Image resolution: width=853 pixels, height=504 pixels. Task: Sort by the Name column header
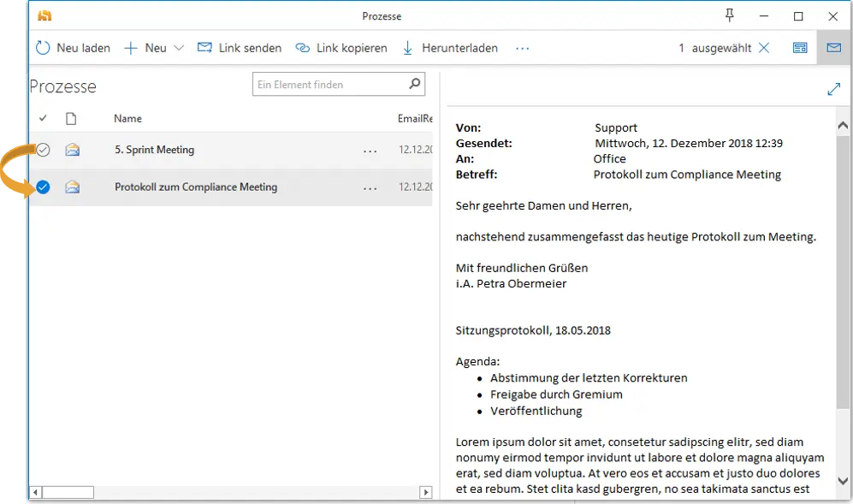point(127,118)
